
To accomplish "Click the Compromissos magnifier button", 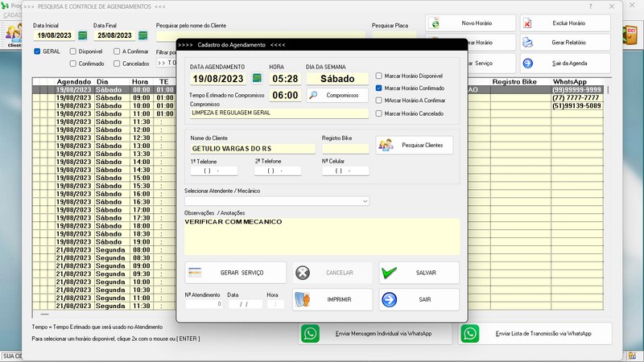I will 337,95.
